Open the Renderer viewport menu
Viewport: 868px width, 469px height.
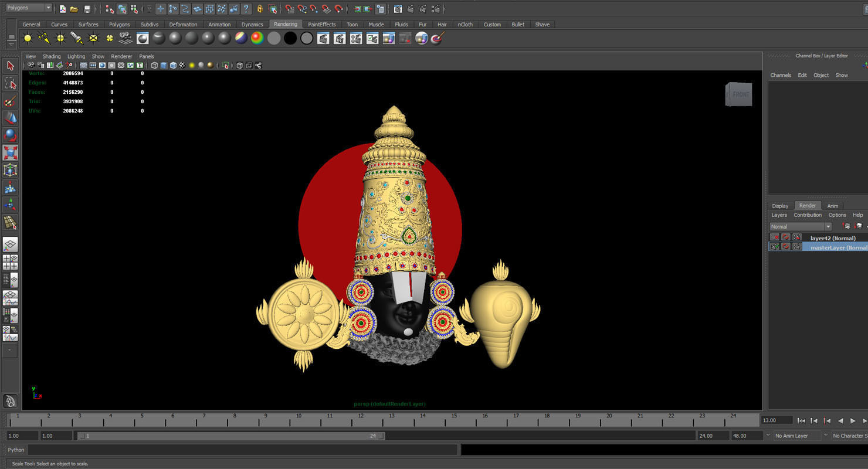coord(121,56)
